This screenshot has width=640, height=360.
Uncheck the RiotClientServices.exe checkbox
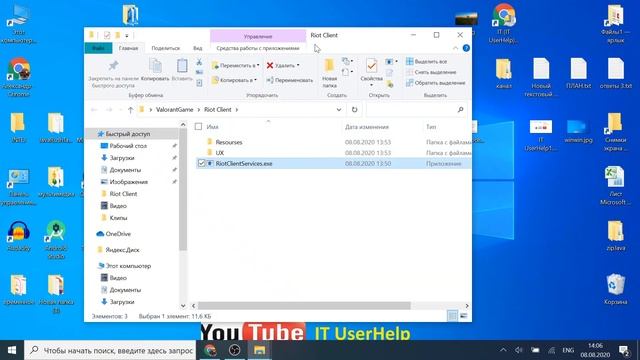201,163
